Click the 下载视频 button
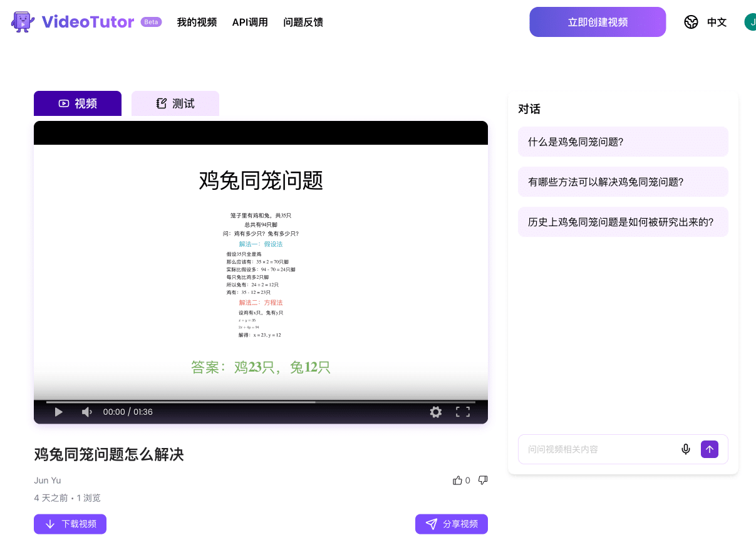Image resolution: width=756 pixels, height=547 pixels. click(70, 524)
